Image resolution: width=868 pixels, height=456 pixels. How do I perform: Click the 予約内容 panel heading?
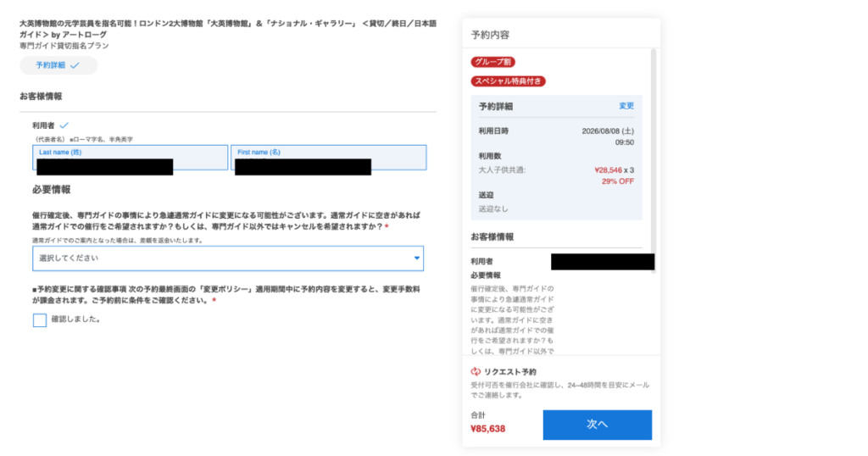[490, 34]
